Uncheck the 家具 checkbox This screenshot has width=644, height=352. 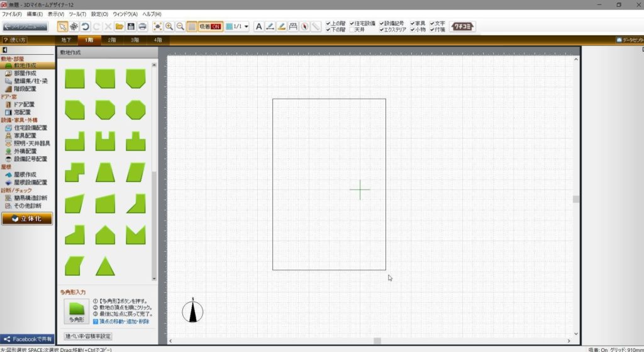413,23
